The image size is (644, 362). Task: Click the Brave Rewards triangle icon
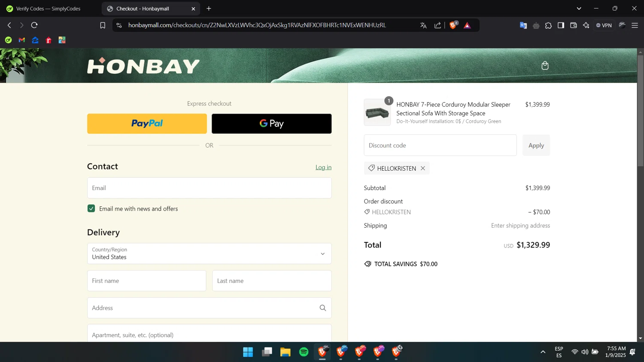coord(468,25)
